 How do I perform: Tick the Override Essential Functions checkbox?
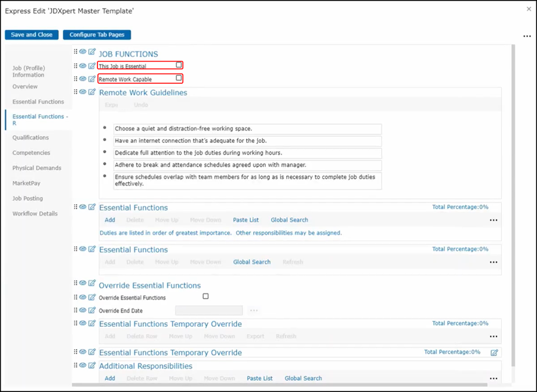click(205, 296)
